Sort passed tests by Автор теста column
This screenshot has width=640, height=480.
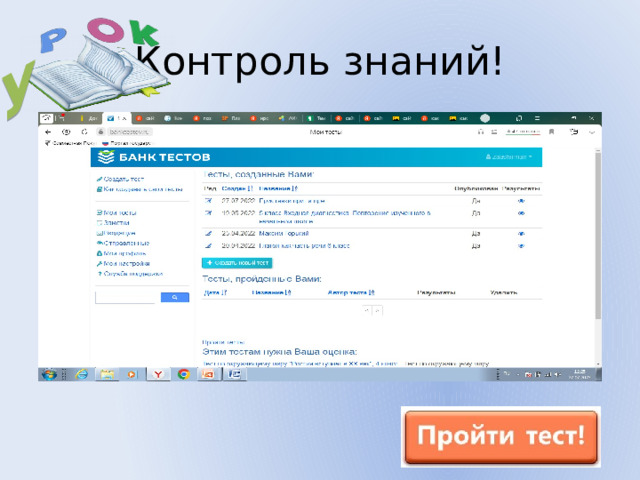351,293
